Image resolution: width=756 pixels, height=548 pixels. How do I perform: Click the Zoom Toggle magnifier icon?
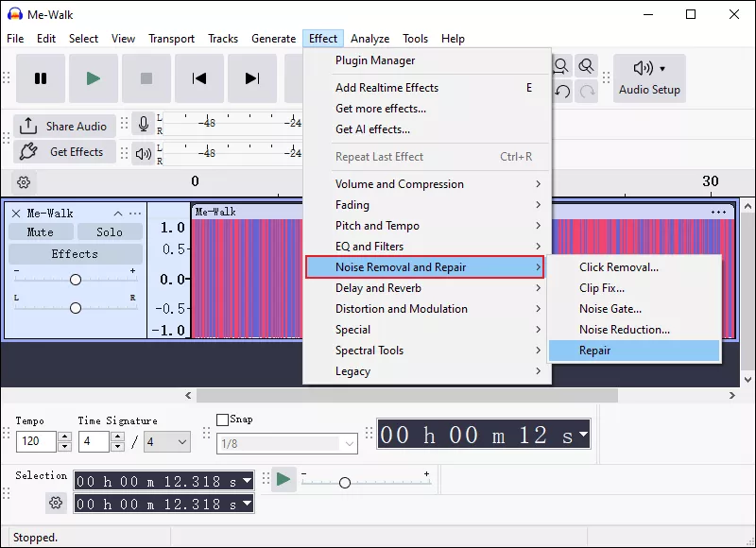pos(586,65)
